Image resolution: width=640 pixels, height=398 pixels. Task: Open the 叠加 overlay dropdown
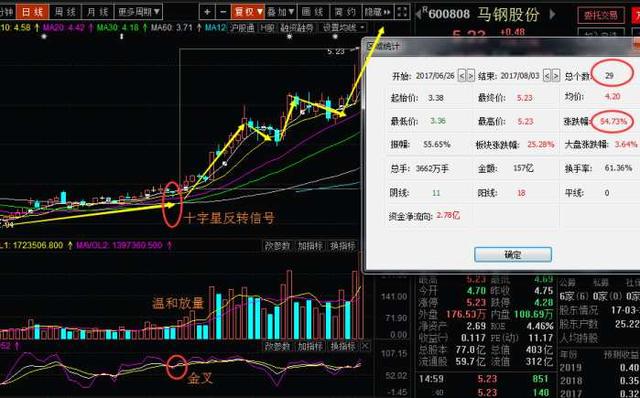tap(281, 12)
